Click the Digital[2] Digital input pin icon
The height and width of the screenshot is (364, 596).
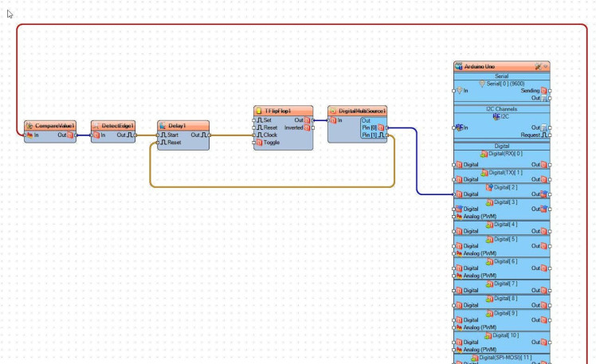coord(459,194)
